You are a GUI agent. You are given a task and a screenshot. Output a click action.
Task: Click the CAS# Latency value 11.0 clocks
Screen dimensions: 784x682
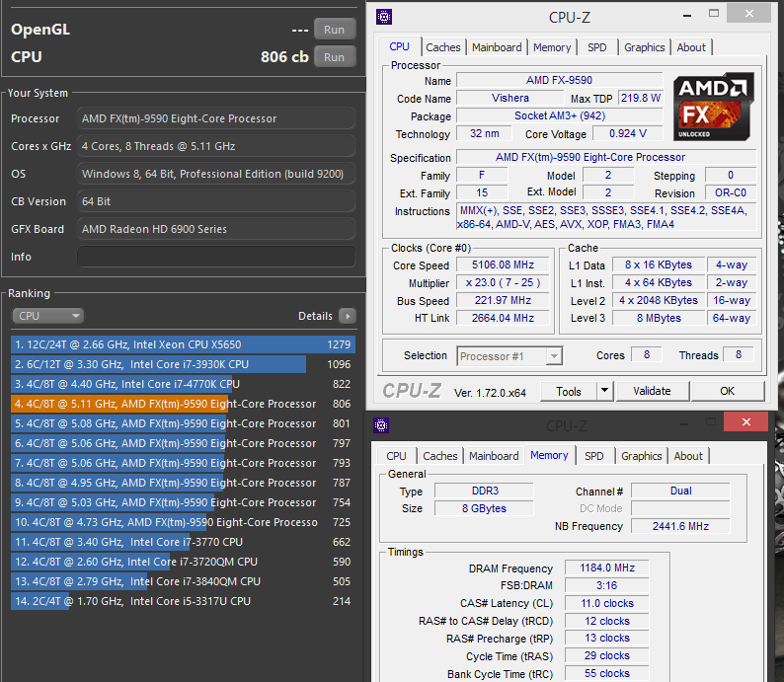tap(607, 604)
